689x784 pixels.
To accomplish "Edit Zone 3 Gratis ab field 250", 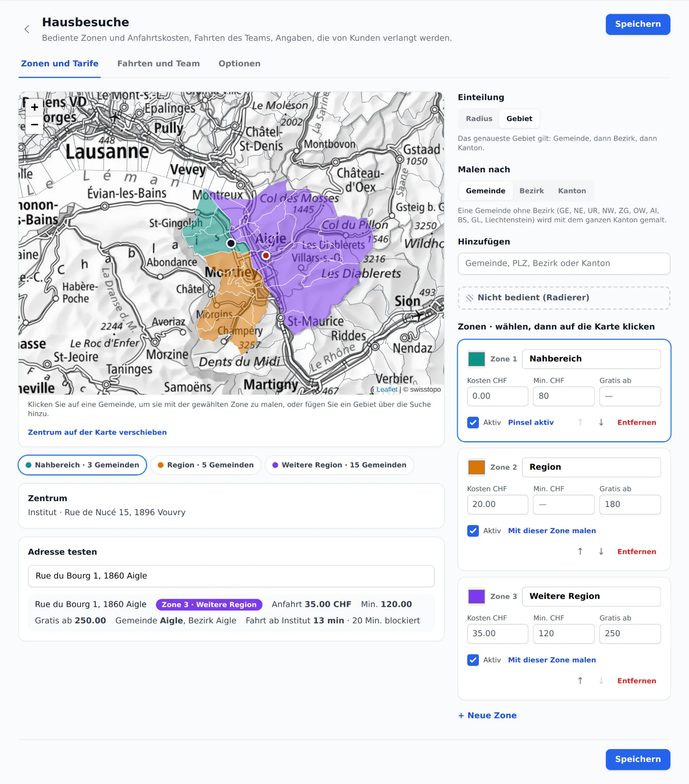I will pyautogui.click(x=630, y=634).
